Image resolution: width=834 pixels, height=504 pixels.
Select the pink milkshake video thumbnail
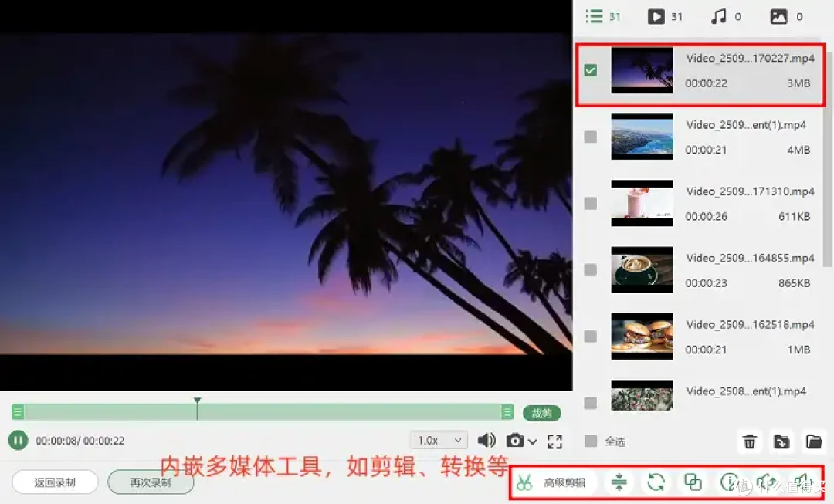642,203
